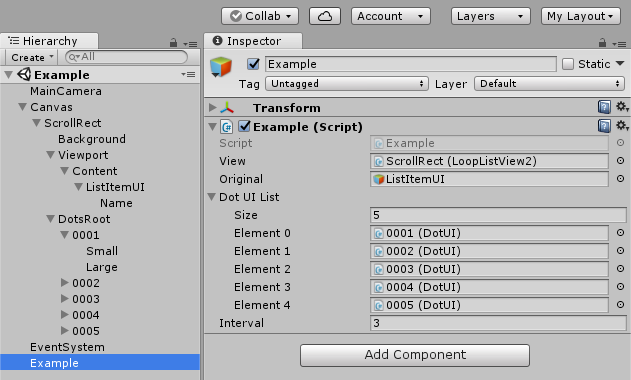Click the Hierarchy panel lock icon
Viewport: 631px width, 380px height.
(173, 42)
